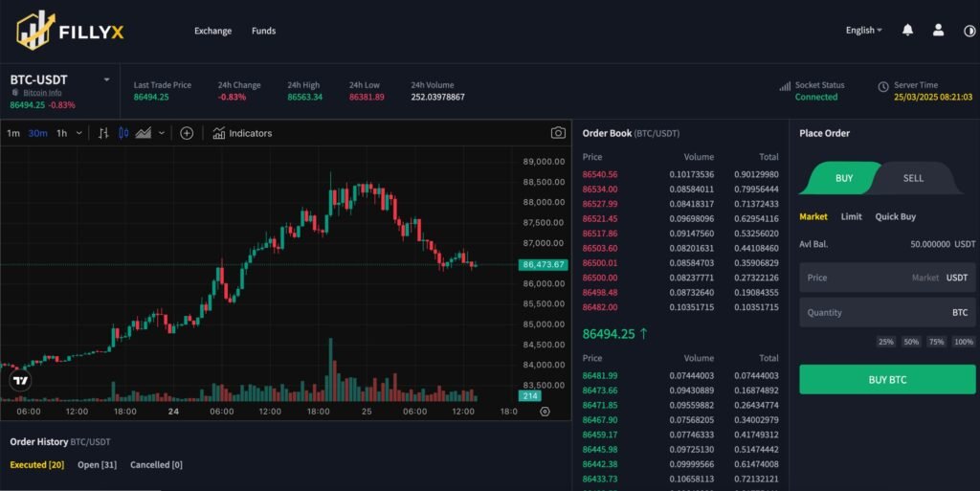
Task: Switch order side to BUY
Action: coord(843,178)
